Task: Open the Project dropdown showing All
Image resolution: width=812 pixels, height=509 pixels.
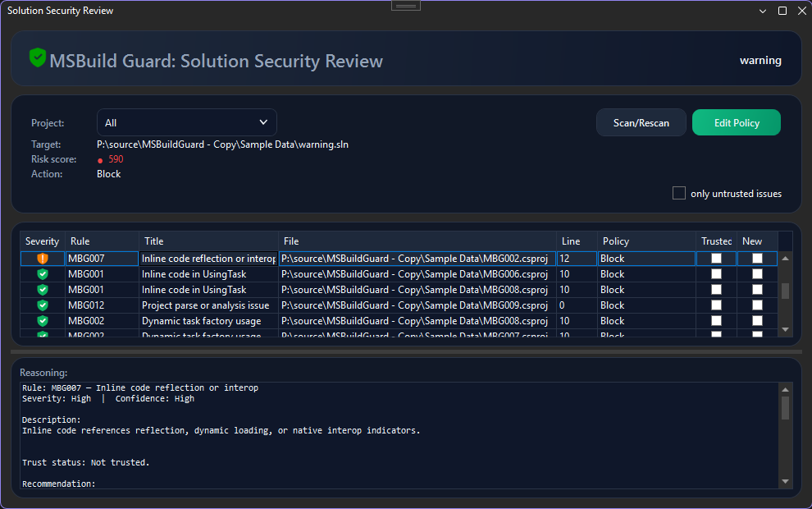Action: point(187,122)
